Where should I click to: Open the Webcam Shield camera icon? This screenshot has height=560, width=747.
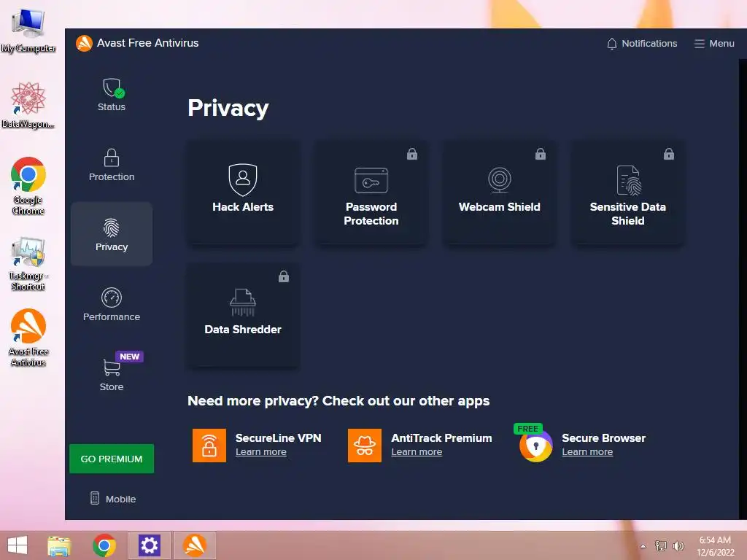(x=499, y=180)
